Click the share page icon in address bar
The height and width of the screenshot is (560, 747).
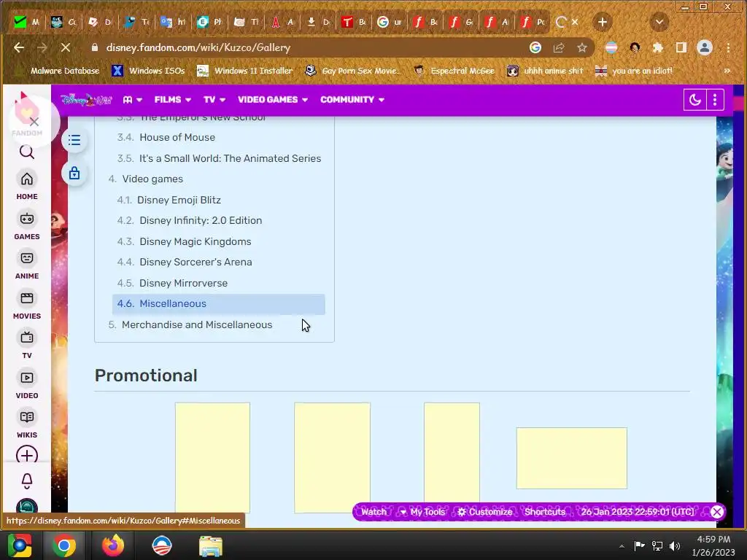558,47
